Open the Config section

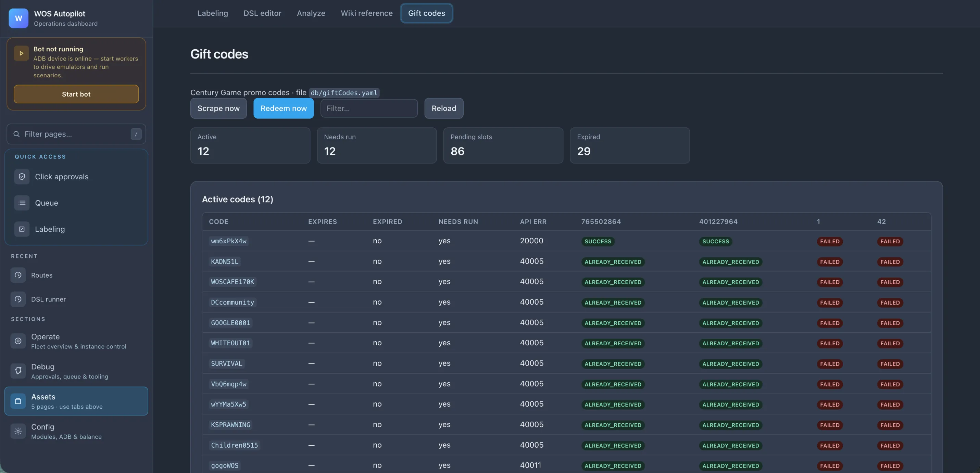click(x=76, y=431)
